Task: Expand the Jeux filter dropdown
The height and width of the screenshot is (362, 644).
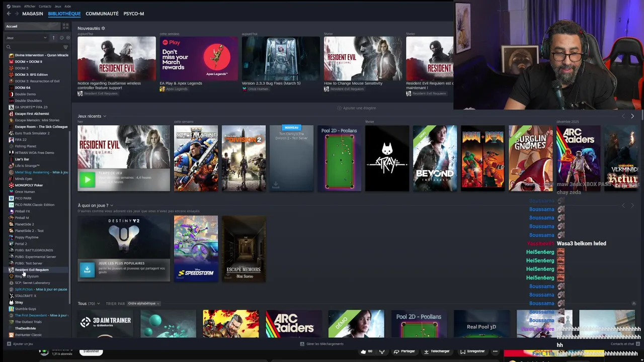Action: click(26, 38)
